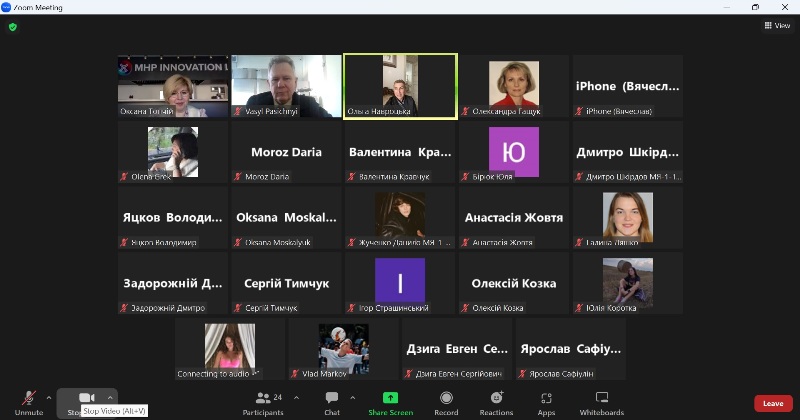Click the Unmute microphone icon
Viewport: 800px width, 420px height.
28,398
